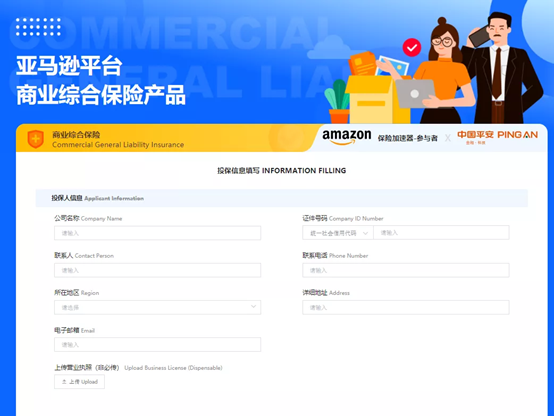Screen dimensions: 554x416
Task: Focus the Email input field
Action: point(158,345)
